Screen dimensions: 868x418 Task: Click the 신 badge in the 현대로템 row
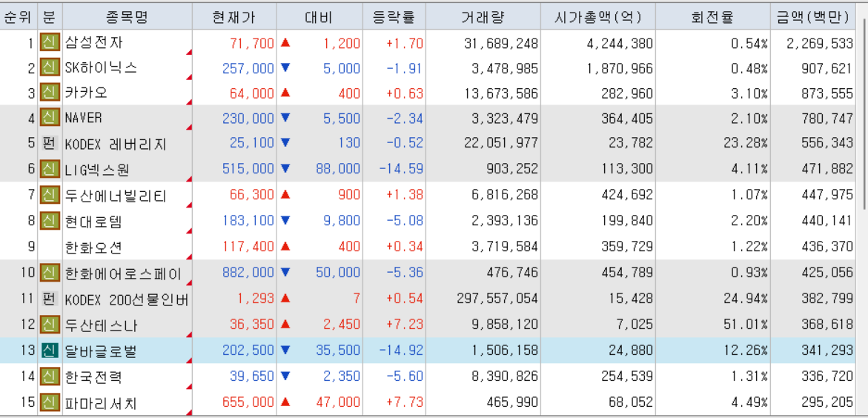coord(50,220)
